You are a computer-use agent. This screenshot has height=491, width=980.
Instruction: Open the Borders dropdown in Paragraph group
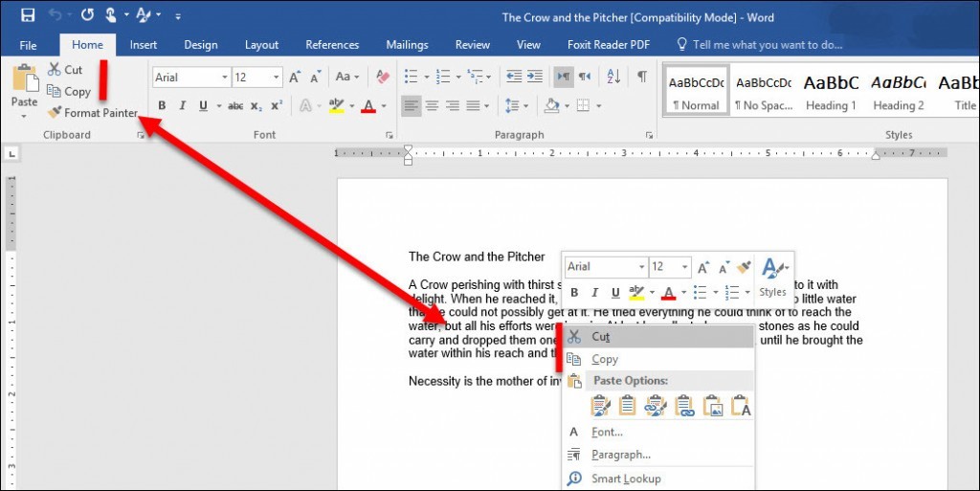[x=599, y=105]
